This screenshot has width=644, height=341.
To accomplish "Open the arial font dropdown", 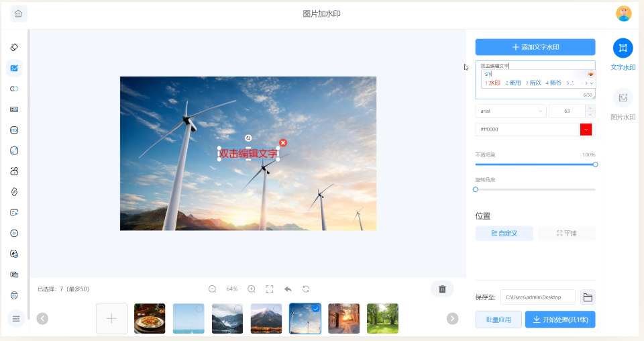I will coord(511,111).
